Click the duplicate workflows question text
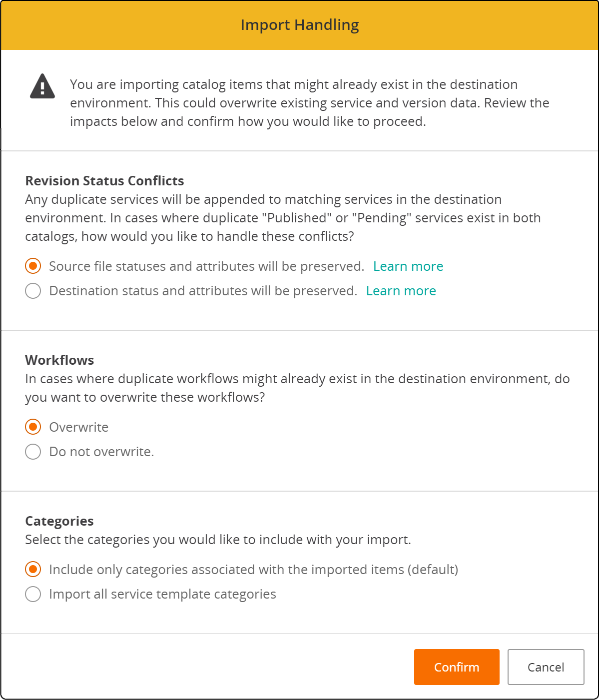The width and height of the screenshot is (599, 700). (297, 388)
